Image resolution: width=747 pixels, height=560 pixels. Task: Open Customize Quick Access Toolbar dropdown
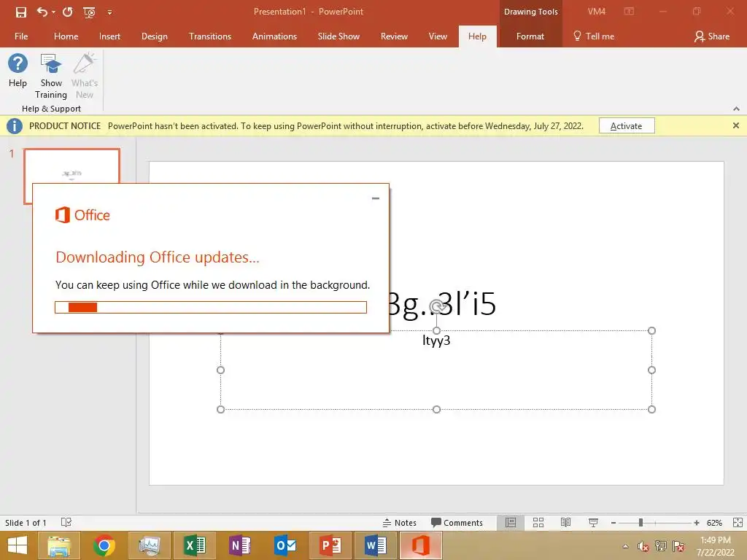coord(109,12)
